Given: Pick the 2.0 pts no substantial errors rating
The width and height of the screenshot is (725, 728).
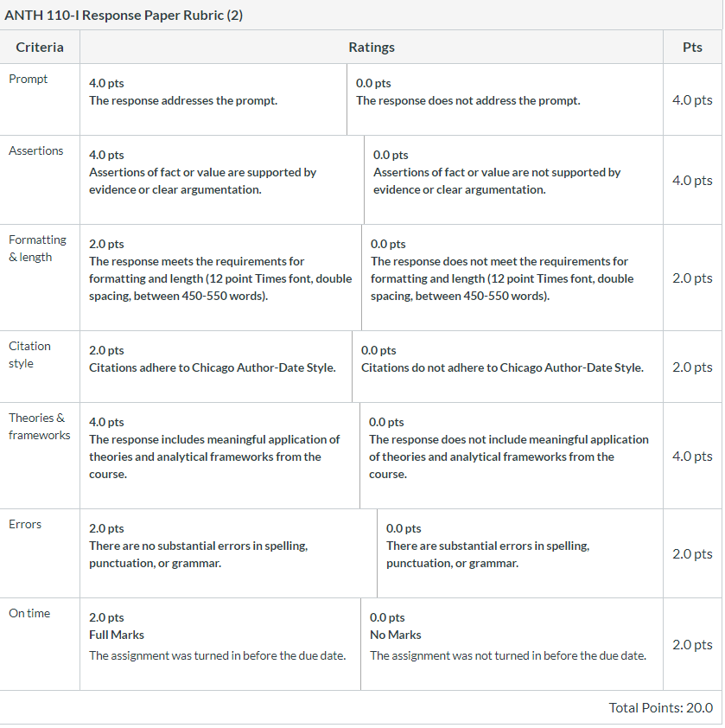Looking at the screenshot, I should [x=228, y=553].
